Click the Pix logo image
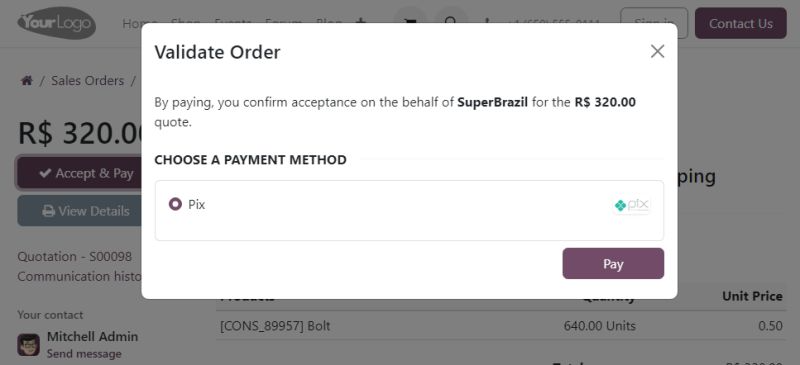Screen dimensions: 800x365 632,205
